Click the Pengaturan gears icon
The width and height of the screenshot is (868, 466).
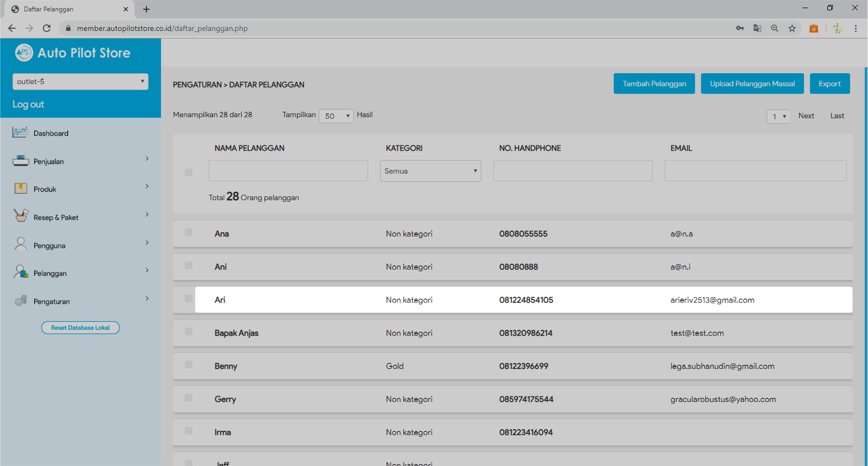(x=21, y=301)
